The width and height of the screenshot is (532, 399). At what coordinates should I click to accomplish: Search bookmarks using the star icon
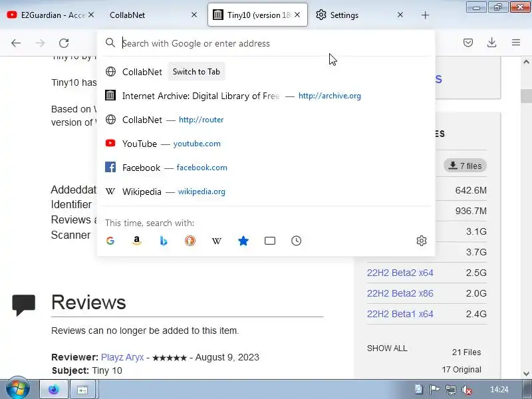pyautogui.click(x=243, y=241)
